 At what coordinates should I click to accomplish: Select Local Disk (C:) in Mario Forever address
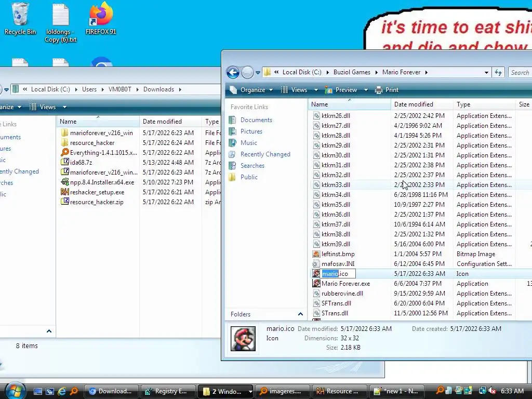[x=302, y=72]
